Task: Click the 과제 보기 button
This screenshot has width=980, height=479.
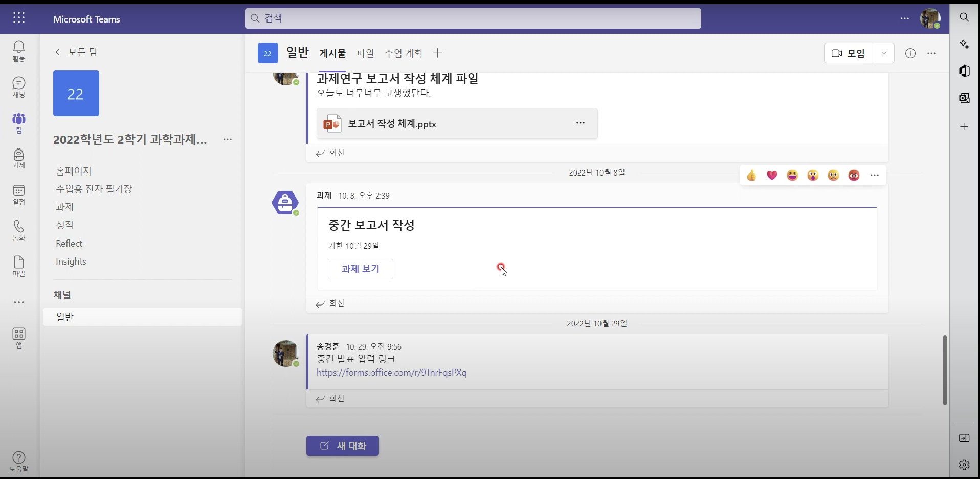Action: tap(361, 269)
